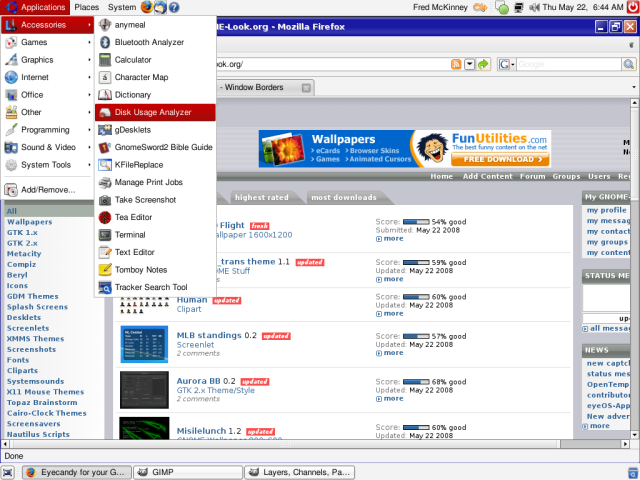Open the Programming submenu
This screenshot has height=480, width=640.
point(47,130)
